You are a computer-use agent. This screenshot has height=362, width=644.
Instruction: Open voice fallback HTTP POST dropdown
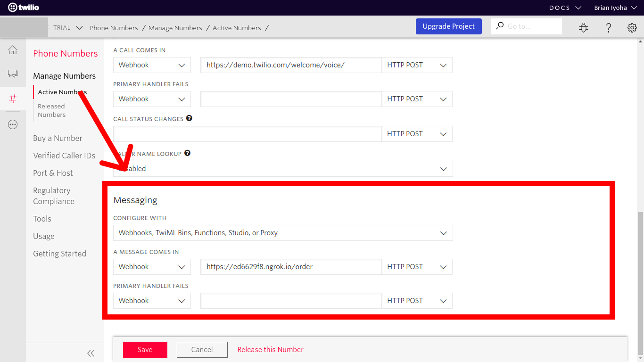click(417, 99)
